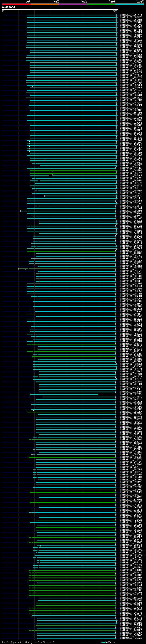Open hit UniRef100_C6TMV8
The image size is (146, 644).
tap(131, 15)
